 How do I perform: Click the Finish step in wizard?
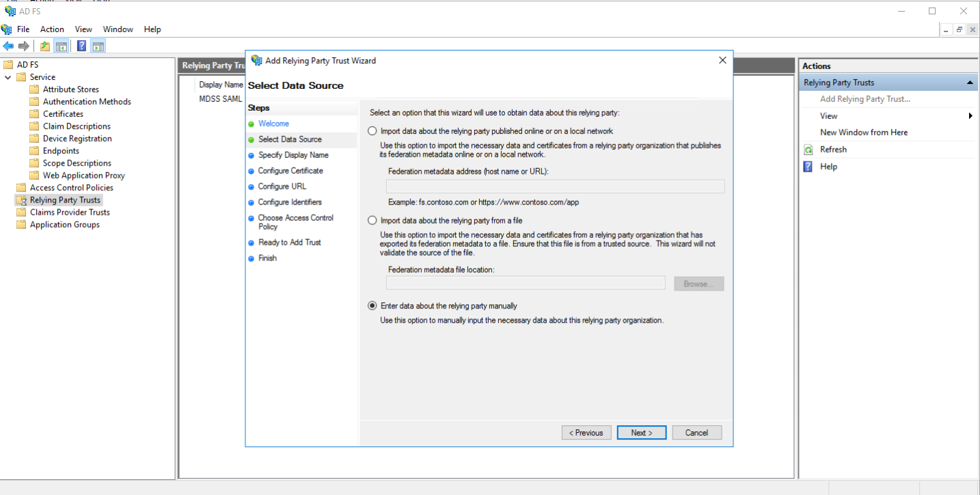(x=267, y=258)
